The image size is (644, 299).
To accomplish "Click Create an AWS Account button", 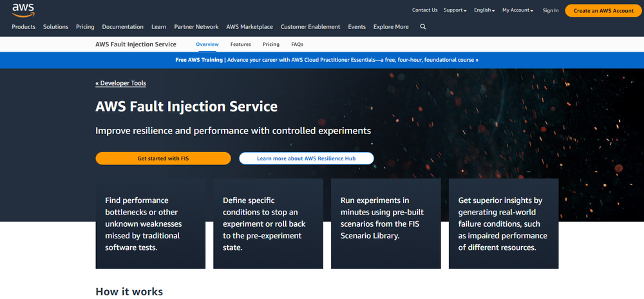I will (603, 11).
